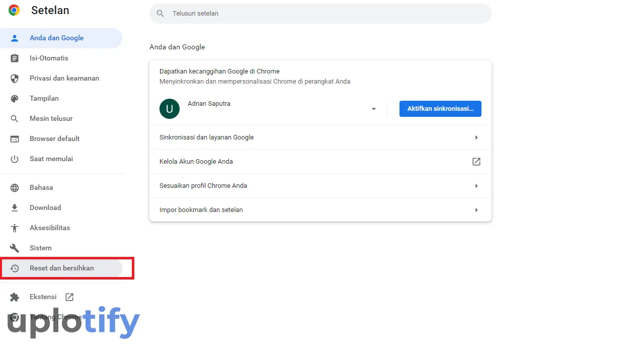Select the Bahasa settings entry
Viewport: 644px width, 346px height.
(61, 187)
